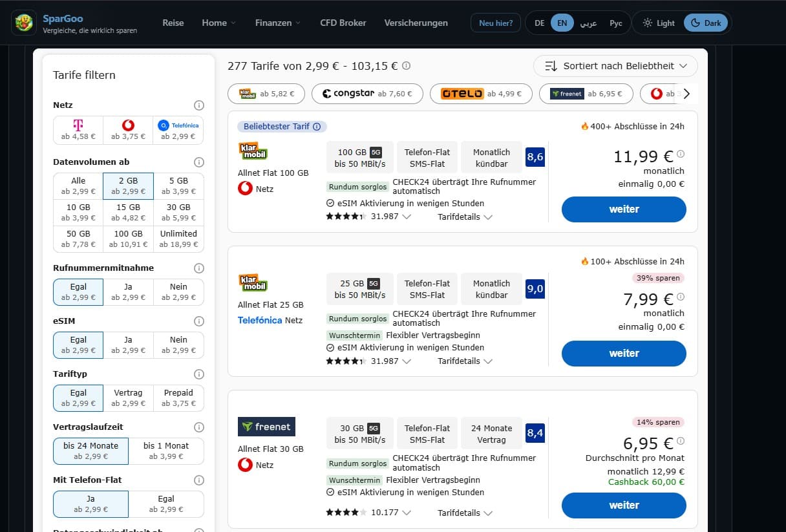Go to the CFD Broker page

[343, 23]
